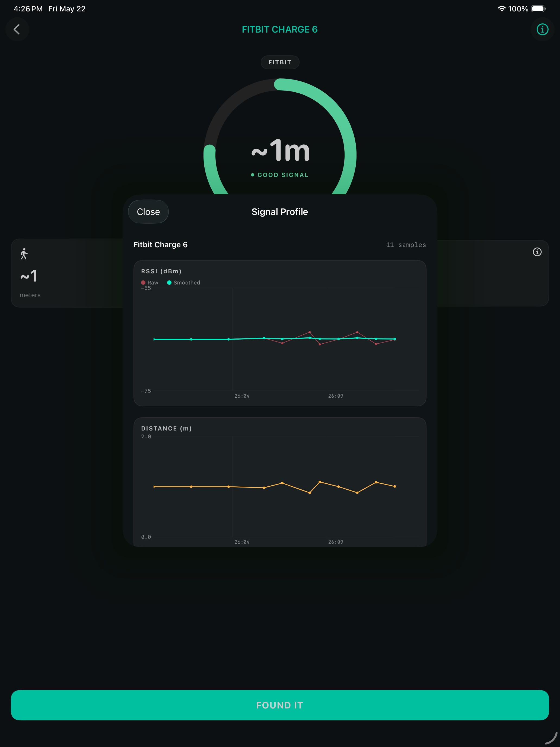
Task: Tap the red Raw legend dot
Action: pos(143,283)
